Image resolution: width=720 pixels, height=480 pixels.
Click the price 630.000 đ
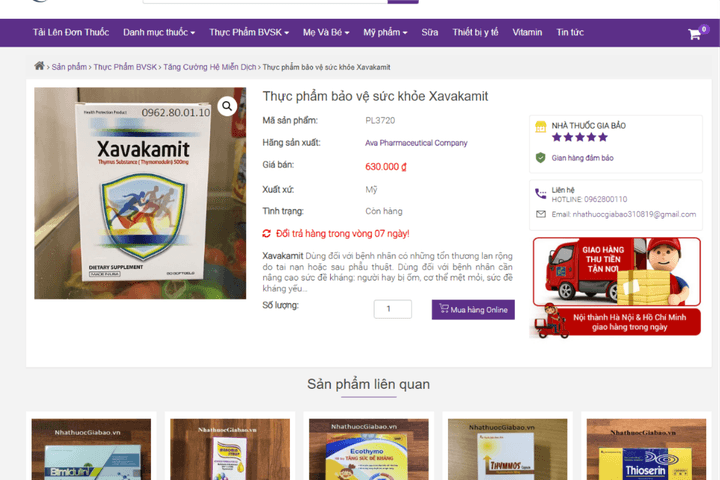(x=386, y=167)
